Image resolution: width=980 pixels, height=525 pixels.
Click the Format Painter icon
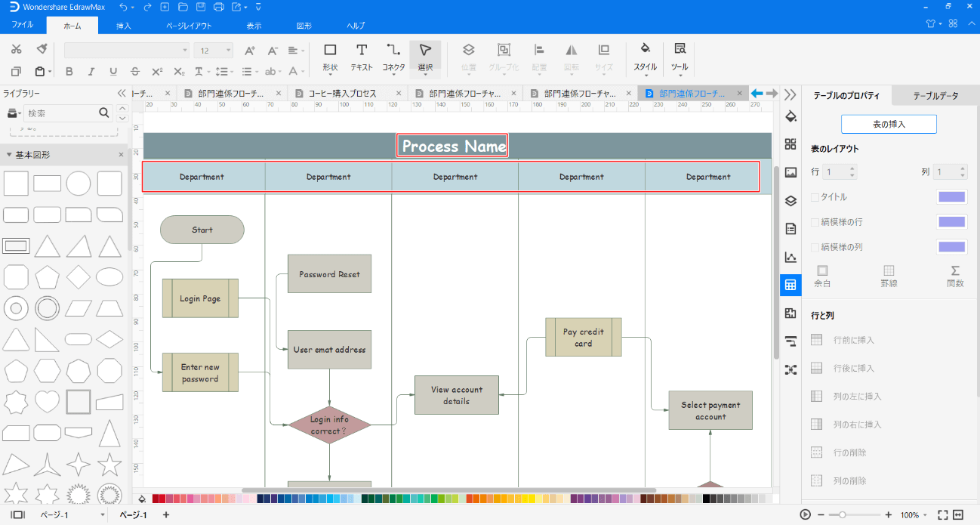(42, 49)
